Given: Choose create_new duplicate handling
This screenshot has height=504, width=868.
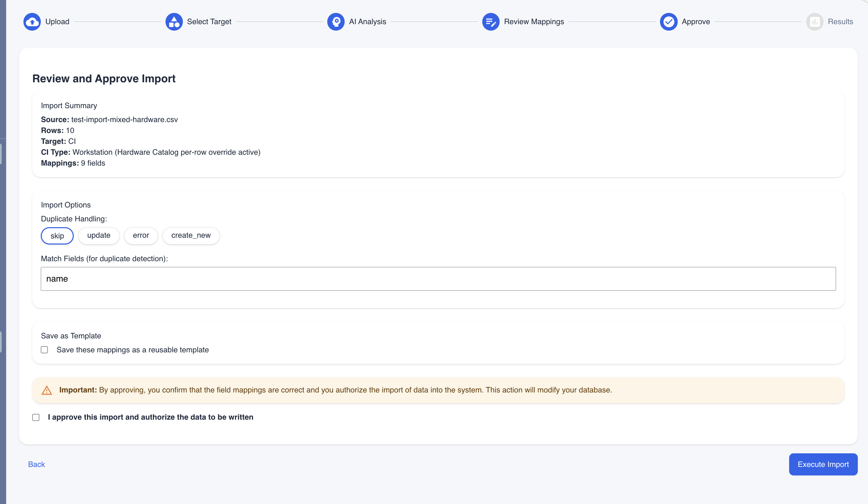Looking at the screenshot, I should [191, 235].
